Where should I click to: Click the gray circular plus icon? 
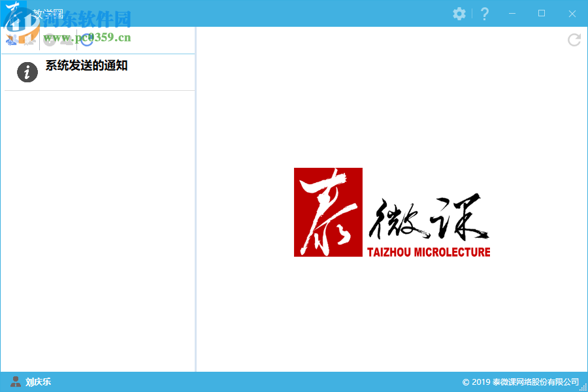(x=50, y=40)
